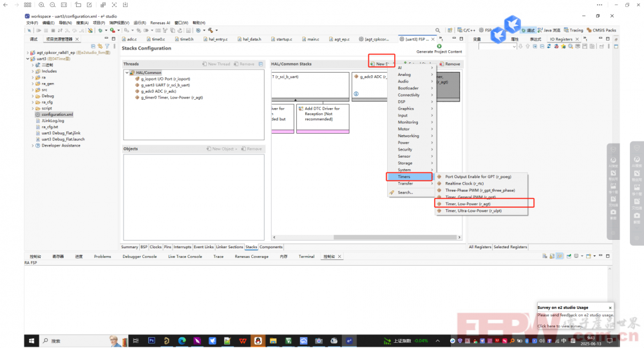This screenshot has height=348, width=644.
Task: Choose Port Output Enable for GPT (r_poeg)
Action: click(x=481, y=177)
